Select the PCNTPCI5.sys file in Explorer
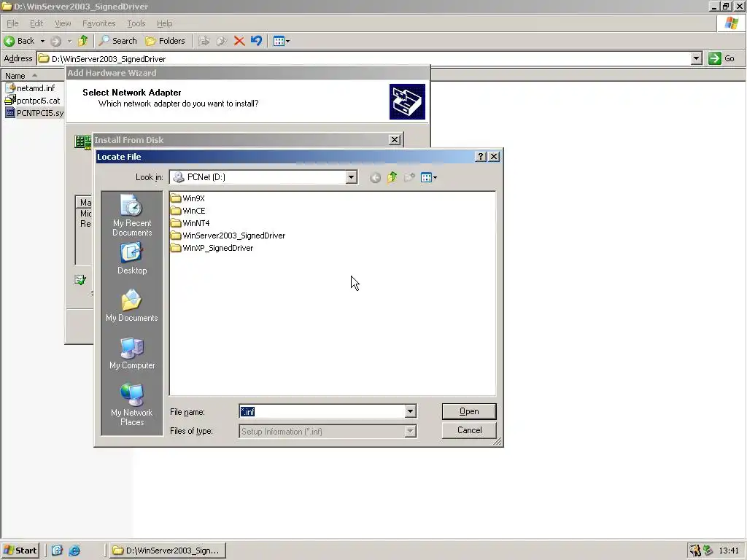The width and height of the screenshot is (747, 560). click(34, 113)
